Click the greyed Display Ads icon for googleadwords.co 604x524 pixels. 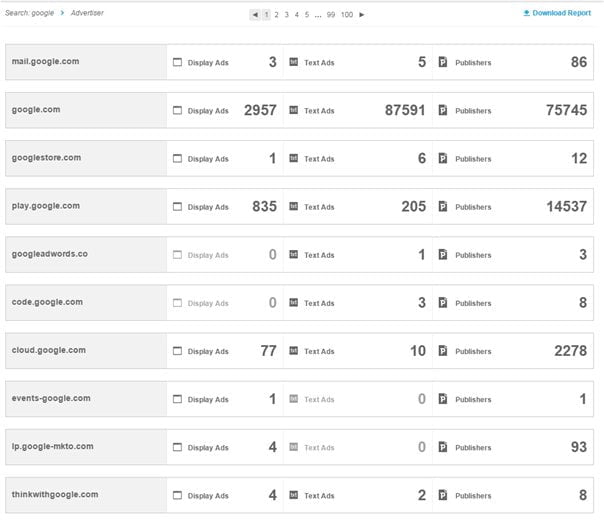point(178,255)
